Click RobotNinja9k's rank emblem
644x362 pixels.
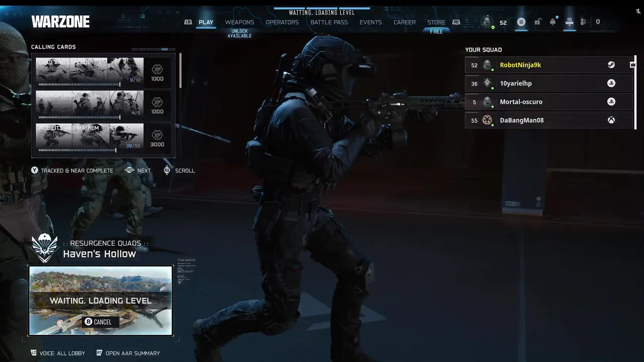click(487, 64)
